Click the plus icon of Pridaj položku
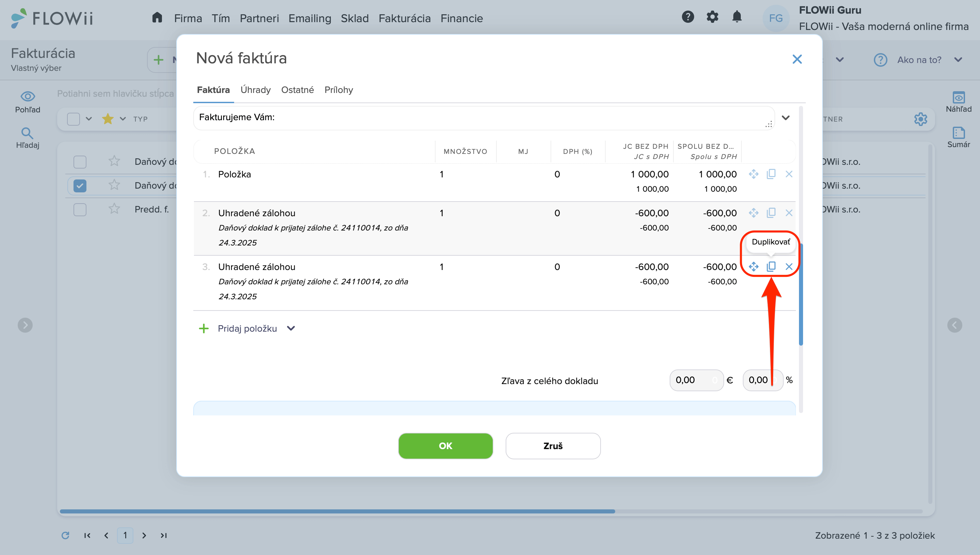 (x=204, y=328)
